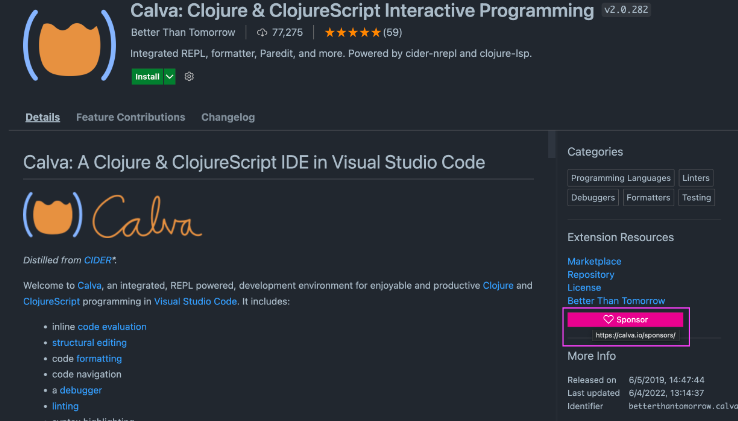Open the extension settings gear icon
738x421 pixels.
coord(189,76)
